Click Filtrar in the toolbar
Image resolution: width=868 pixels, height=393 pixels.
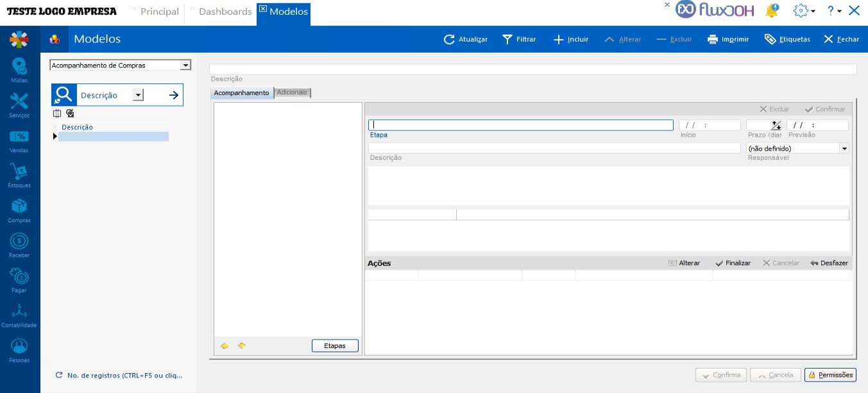[x=518, y=39]
